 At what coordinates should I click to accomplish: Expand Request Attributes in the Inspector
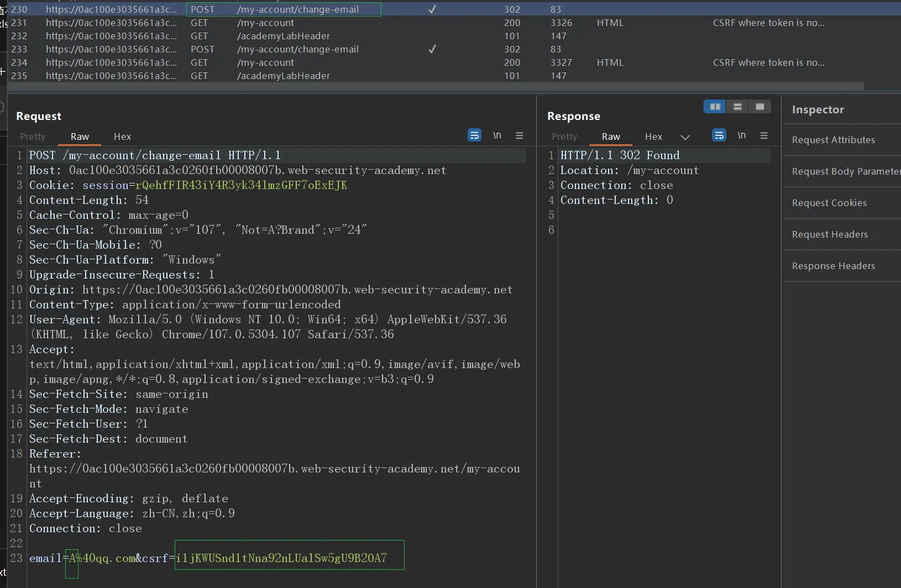833,140
